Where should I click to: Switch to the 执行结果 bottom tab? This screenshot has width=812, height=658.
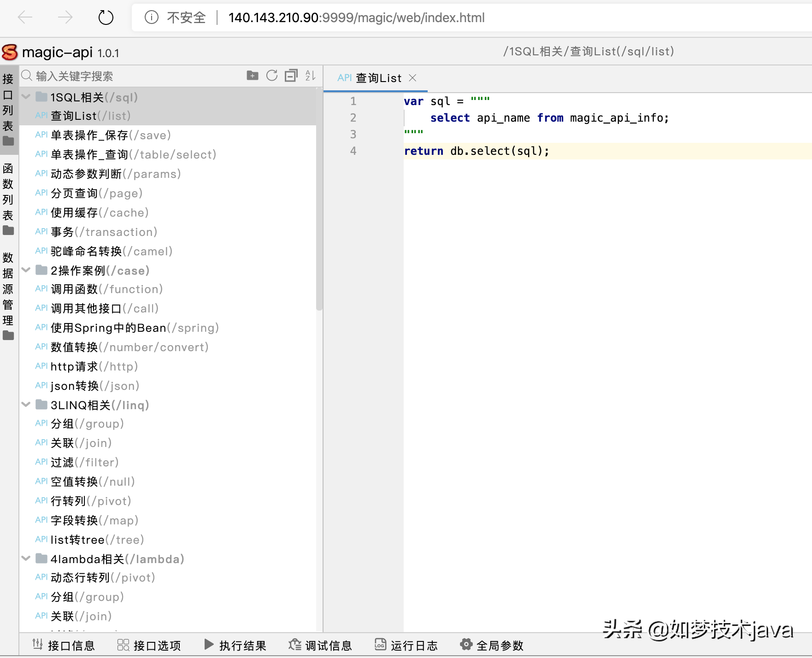(x=235, y=645)
